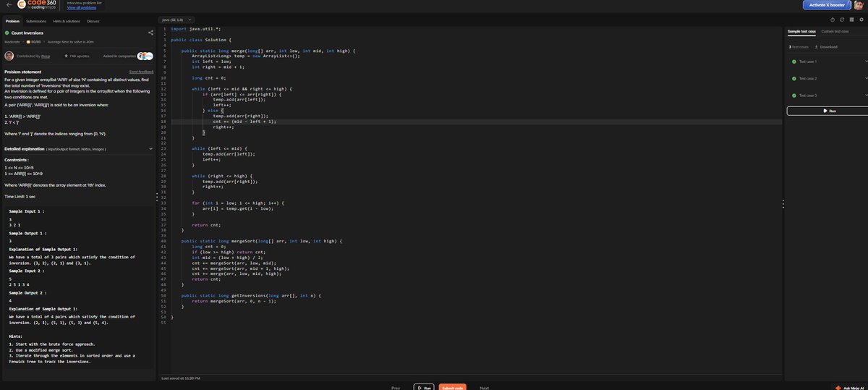
Task: Click the left panel resize handle dots
Action: click(x=157, y=197)
